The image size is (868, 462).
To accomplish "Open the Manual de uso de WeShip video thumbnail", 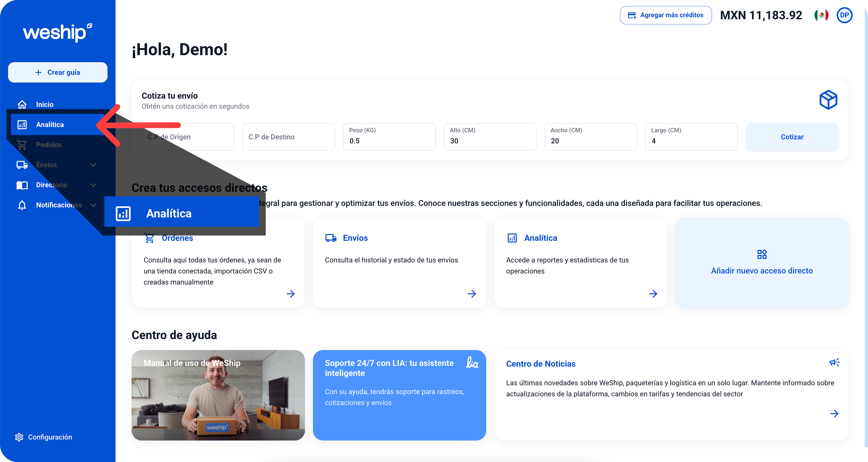I will coord(218,395).
